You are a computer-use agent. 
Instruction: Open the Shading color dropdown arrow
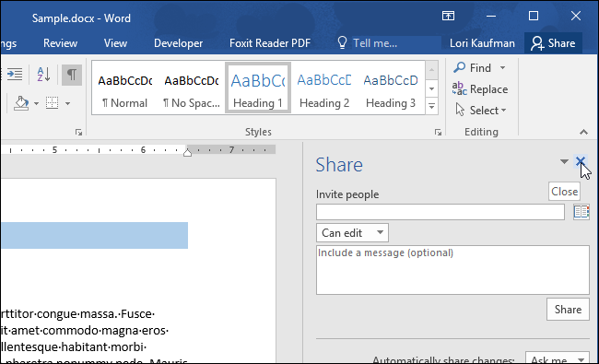tap(36, 103)
